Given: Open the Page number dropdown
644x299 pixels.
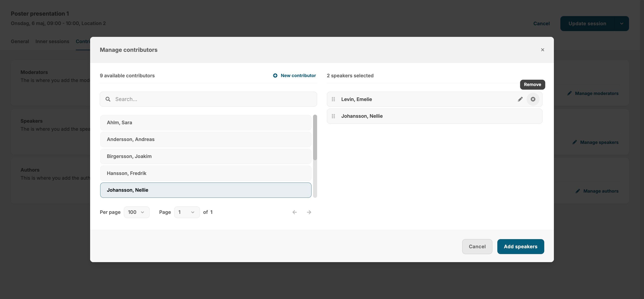Looking at the screenshot, I should [x=187, y=212].
